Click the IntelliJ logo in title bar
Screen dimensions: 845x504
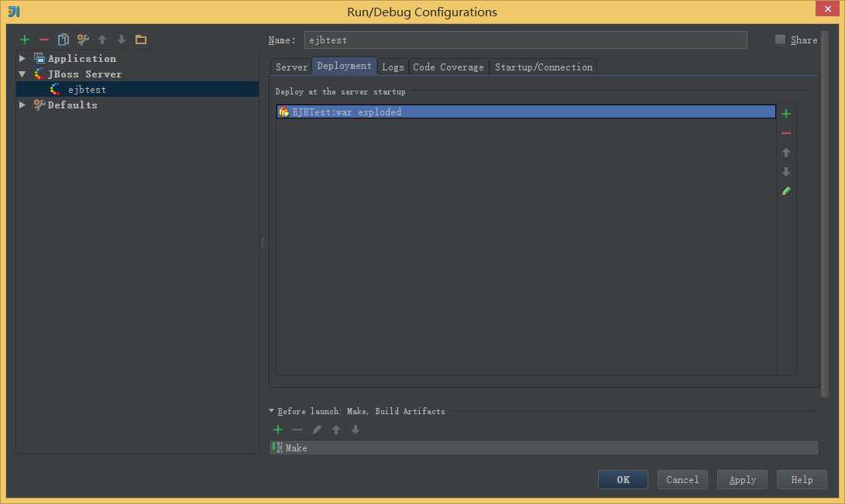tap(14, 12)
